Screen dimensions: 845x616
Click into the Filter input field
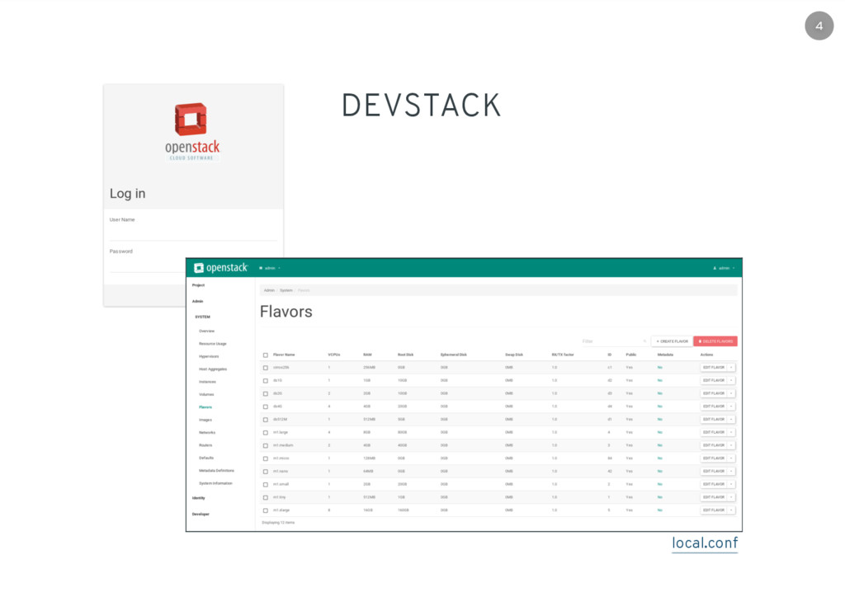click(613, 341)
